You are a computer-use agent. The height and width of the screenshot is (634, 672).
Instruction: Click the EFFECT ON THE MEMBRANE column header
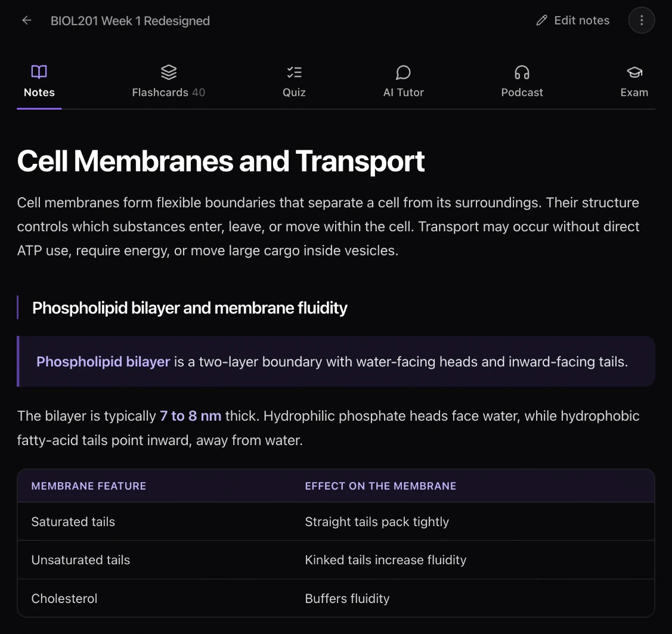coord(380,486)
